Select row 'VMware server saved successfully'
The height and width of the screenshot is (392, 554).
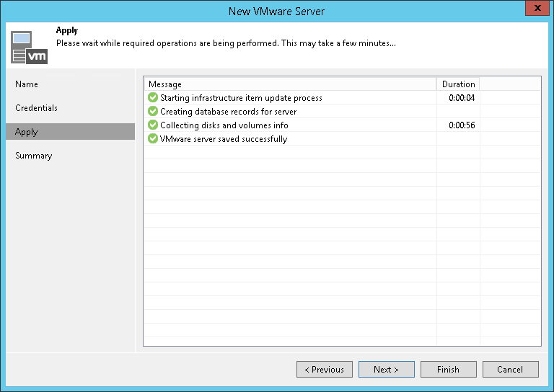tap(342, 139)
